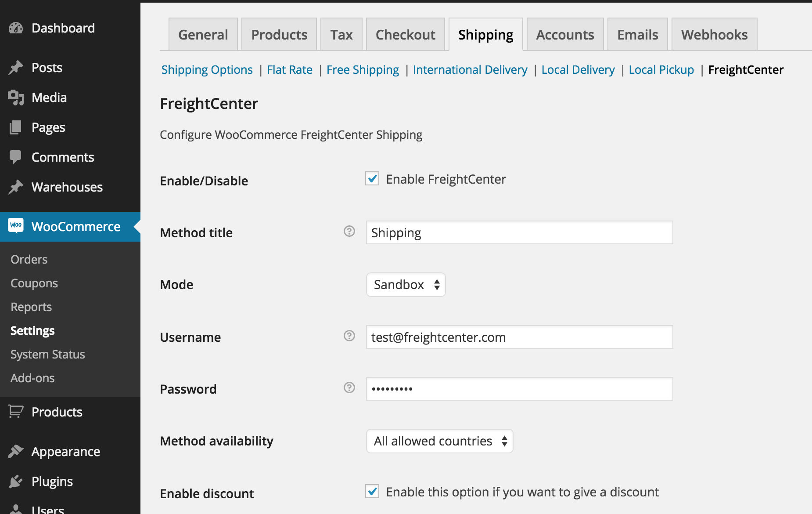
Task: Toggle the Enable discount checkbox
Action: pos(372,491)
